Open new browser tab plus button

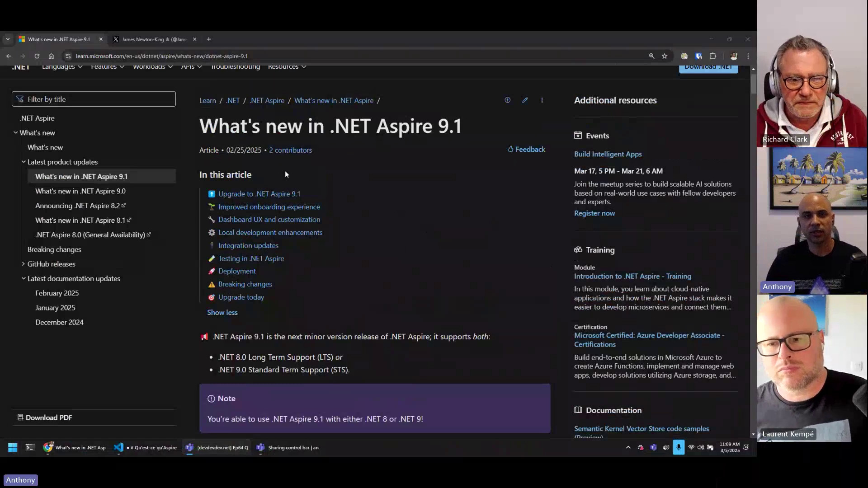pos(209,39)
